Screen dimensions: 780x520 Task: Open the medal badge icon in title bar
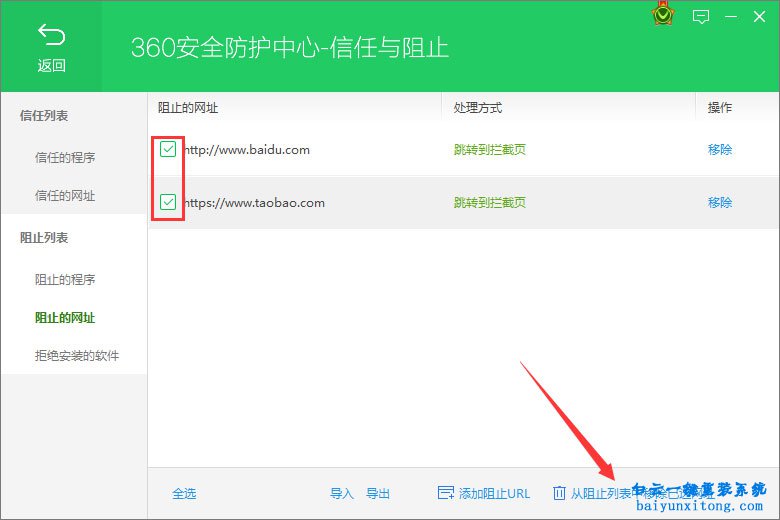661,16
